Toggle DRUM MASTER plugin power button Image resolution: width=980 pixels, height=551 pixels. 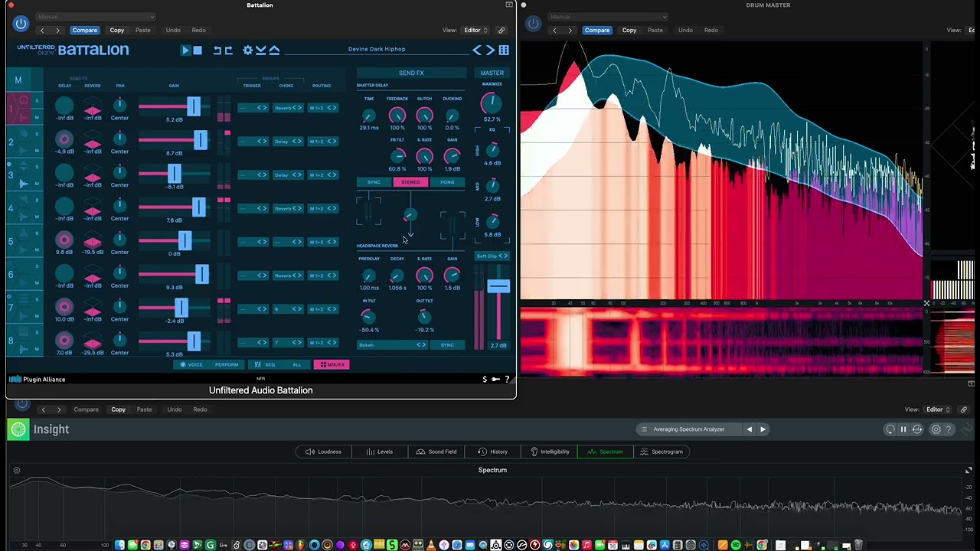pos(534,24)
